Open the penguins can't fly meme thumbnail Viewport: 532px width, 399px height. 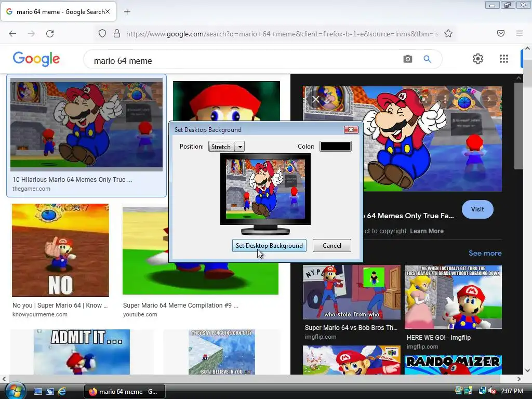pos(221,352)
